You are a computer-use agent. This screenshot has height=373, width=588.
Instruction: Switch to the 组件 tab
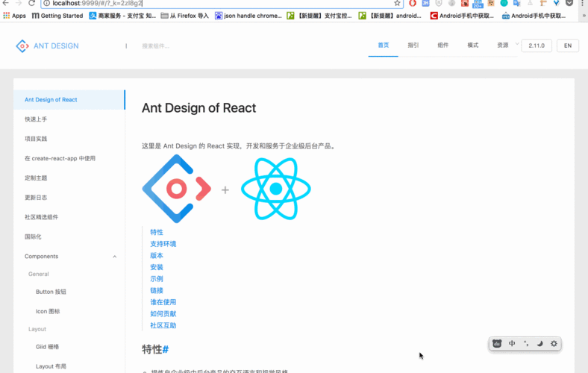443,46
